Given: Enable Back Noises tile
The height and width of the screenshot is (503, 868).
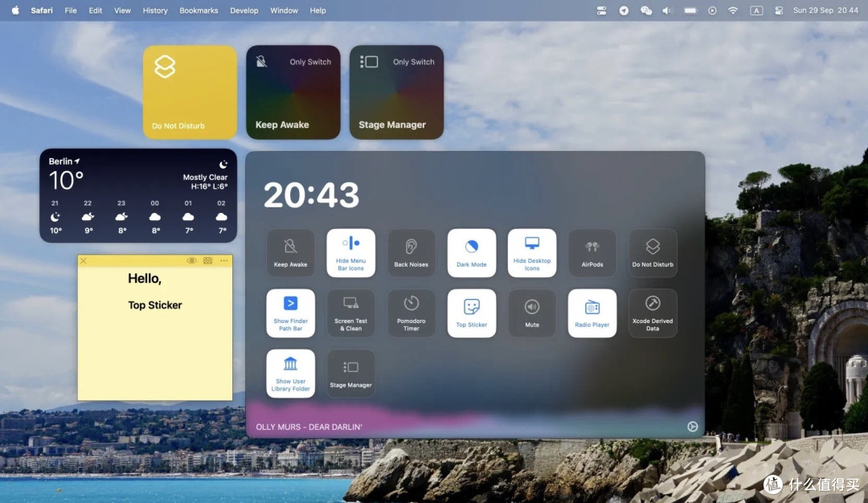Looking at the screenshot, I should coord(411,253).
